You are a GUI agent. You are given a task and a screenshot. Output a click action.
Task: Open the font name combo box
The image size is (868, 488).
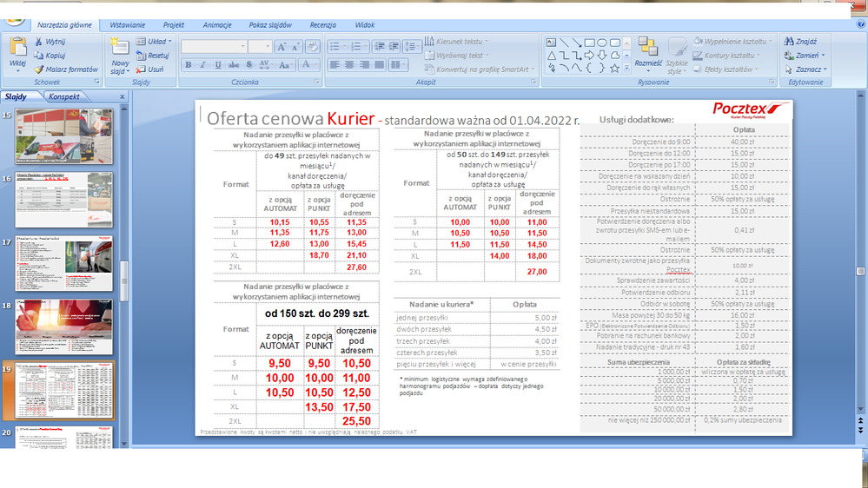tap(214, 47)
